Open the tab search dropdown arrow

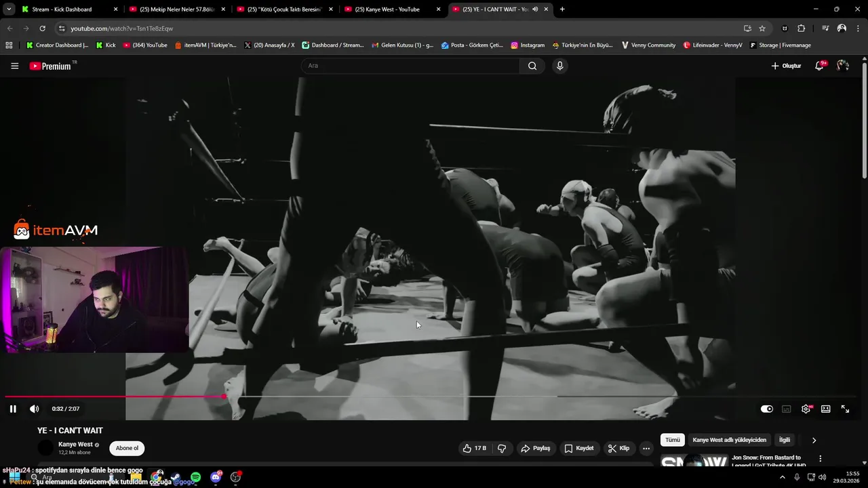[x=9, y=9]
